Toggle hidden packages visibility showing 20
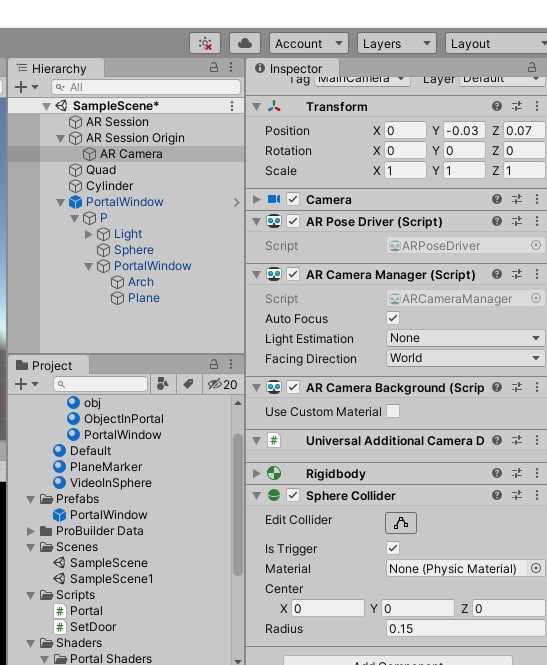Image resolution: width=547 pixels, height=665 pixels. point(222,384)
